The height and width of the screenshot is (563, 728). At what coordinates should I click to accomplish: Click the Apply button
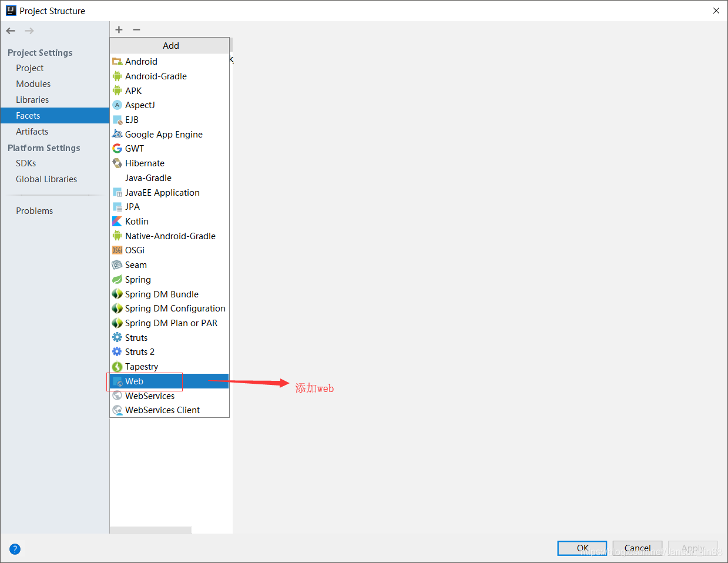693,548
